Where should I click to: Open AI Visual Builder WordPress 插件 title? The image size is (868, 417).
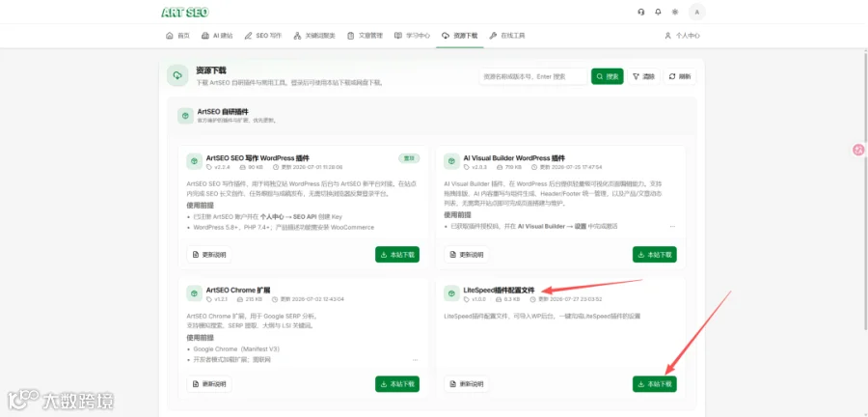(514, 158)
